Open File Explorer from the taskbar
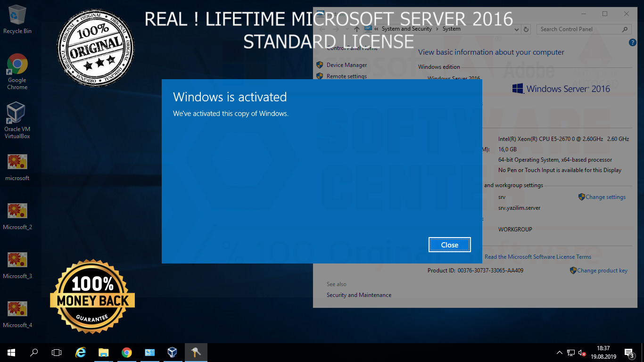 tap(104, 353)
